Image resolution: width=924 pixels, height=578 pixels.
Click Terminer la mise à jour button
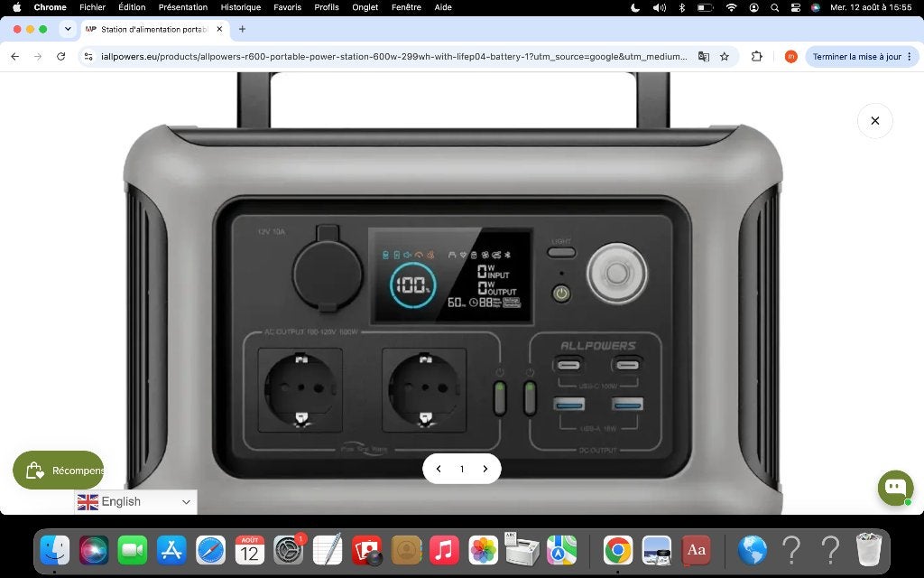point(862,57)
